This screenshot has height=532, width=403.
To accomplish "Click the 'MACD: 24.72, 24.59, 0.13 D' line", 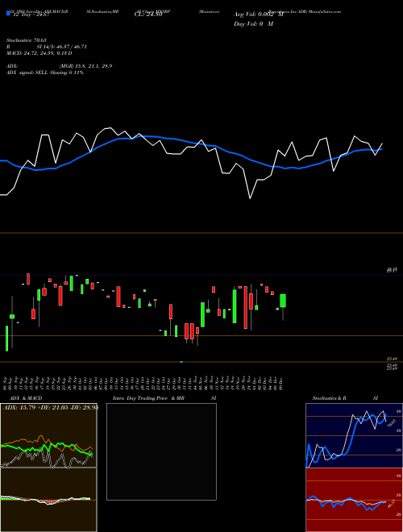I will click(x=39, y=53).
